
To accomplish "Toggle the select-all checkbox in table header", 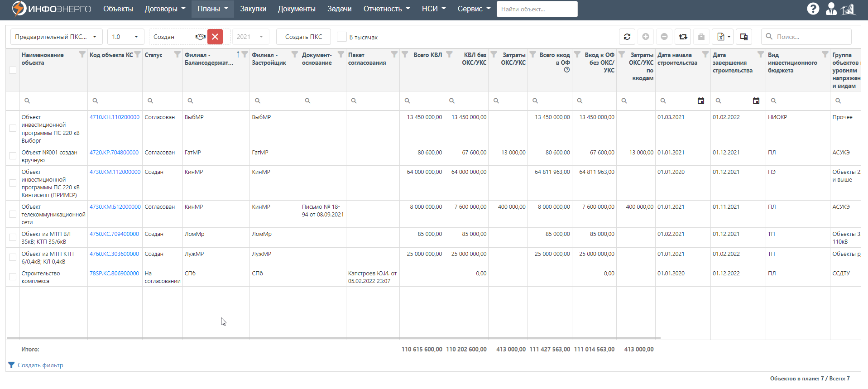I will (13, 70).
